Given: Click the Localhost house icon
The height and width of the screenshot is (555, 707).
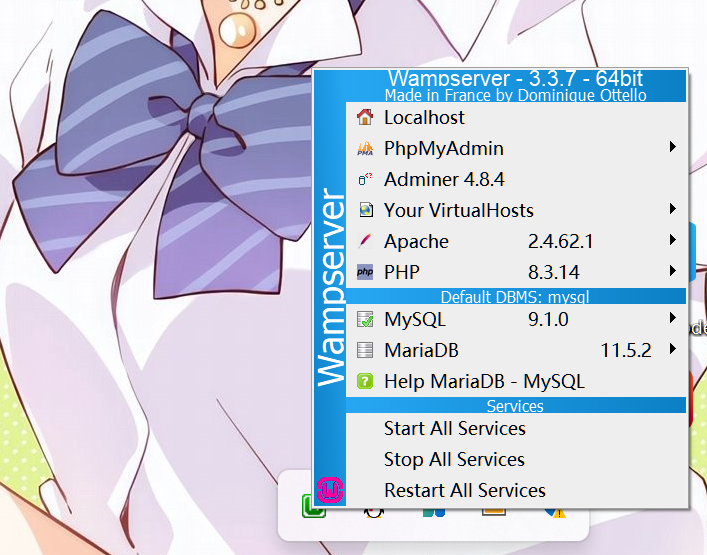Looking at the screenshot, I should [364, 118].
